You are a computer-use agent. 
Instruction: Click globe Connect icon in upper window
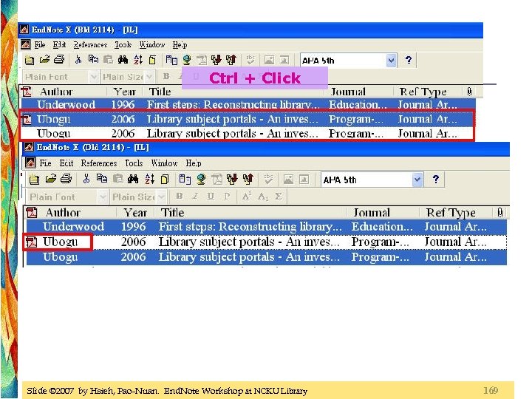pyautogui.click(x=187, y=60)
